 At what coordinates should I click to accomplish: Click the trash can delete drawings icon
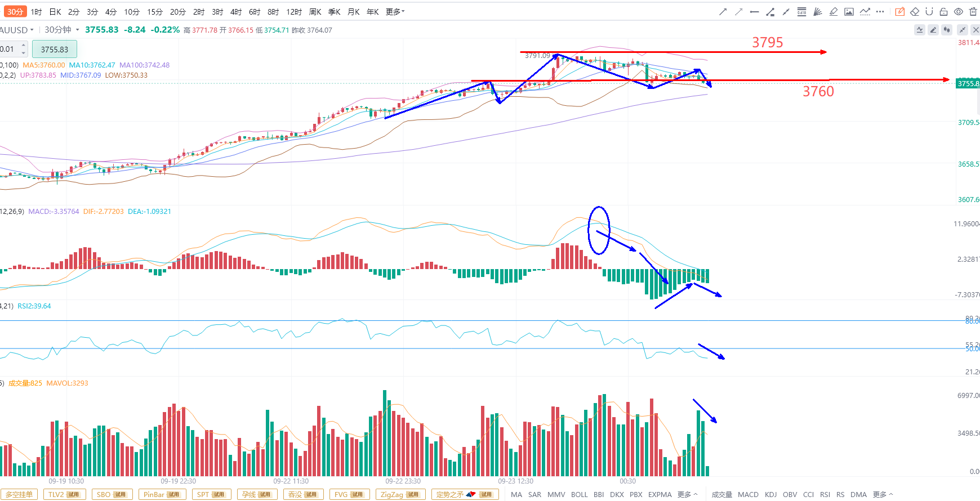(973, 12)
